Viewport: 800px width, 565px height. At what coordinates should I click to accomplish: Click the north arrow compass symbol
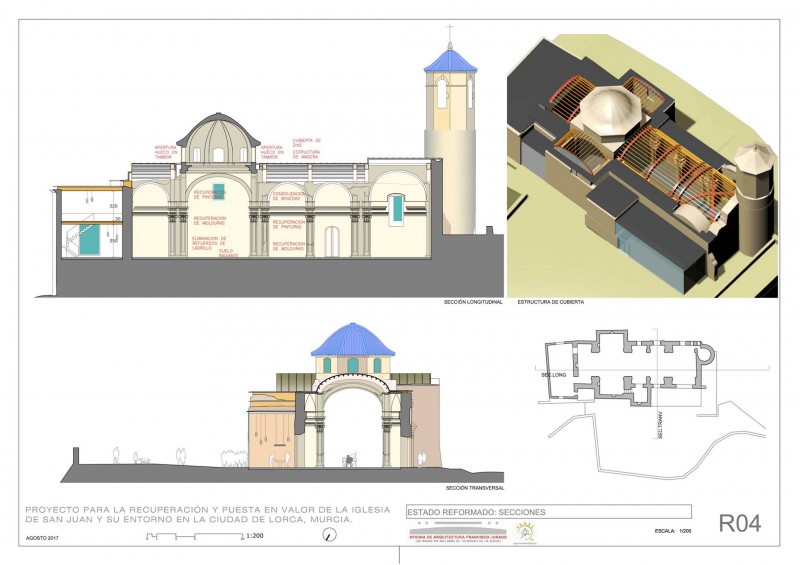click(330, 535)
